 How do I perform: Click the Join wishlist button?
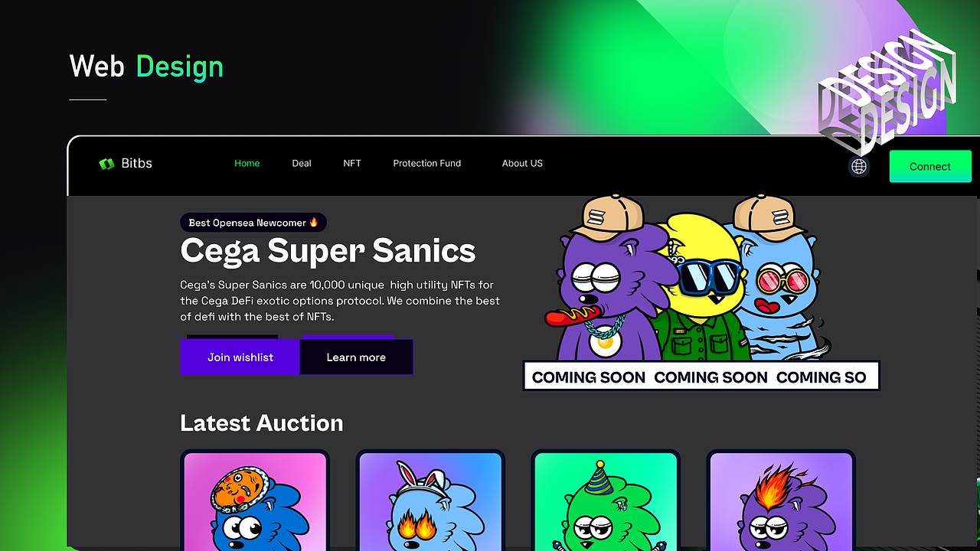pos(240,357)
